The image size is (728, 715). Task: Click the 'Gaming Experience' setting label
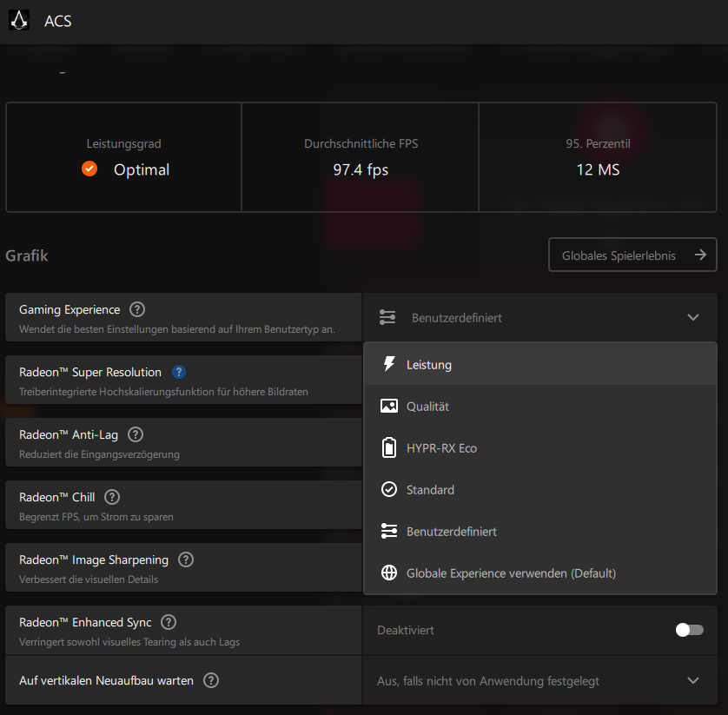click(69, 309)
